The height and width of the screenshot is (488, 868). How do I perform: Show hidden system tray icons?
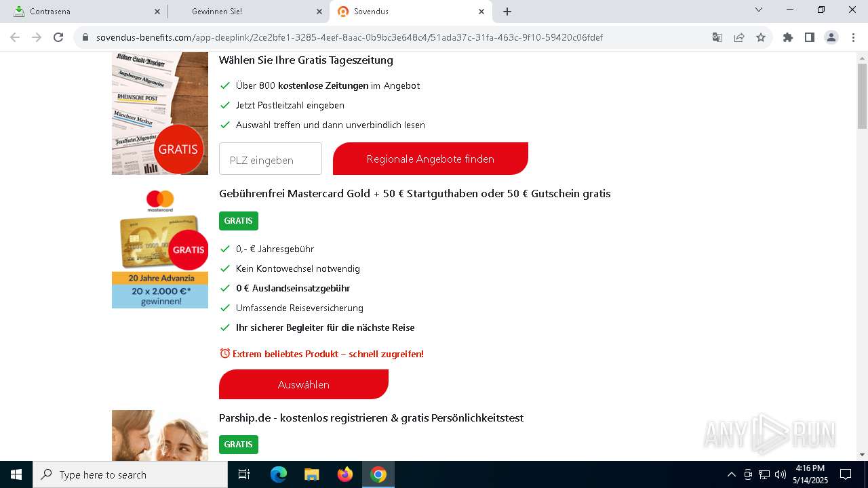pyautogui.click(x=731, y=474)
